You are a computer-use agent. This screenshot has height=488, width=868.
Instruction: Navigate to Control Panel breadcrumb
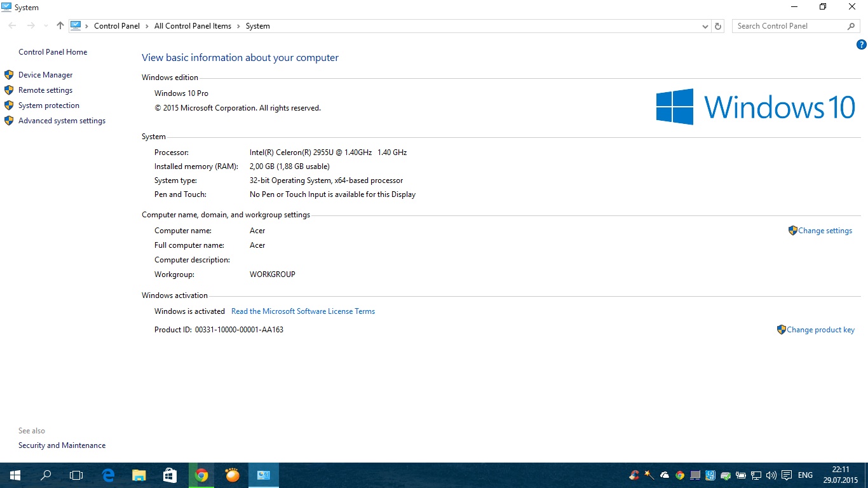tap(117, 26)
